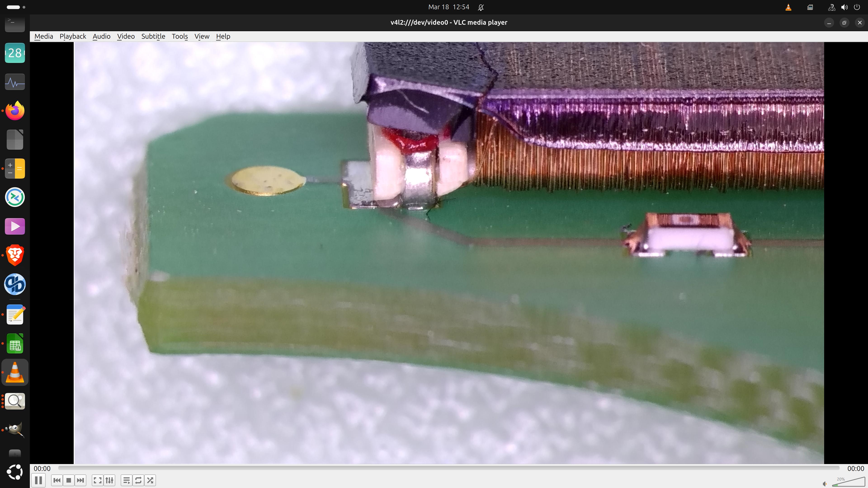868x488 pixels.
Task: Restore the VLC window size
Action: [844, 23]
